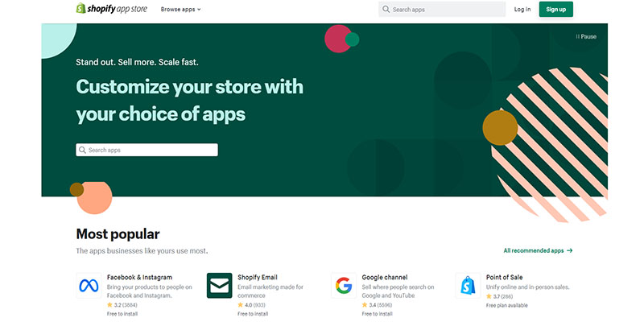Click 'Unify online and in-person sales.' text
The width and height of the screenshot is (644, 322).
point(528,287)
